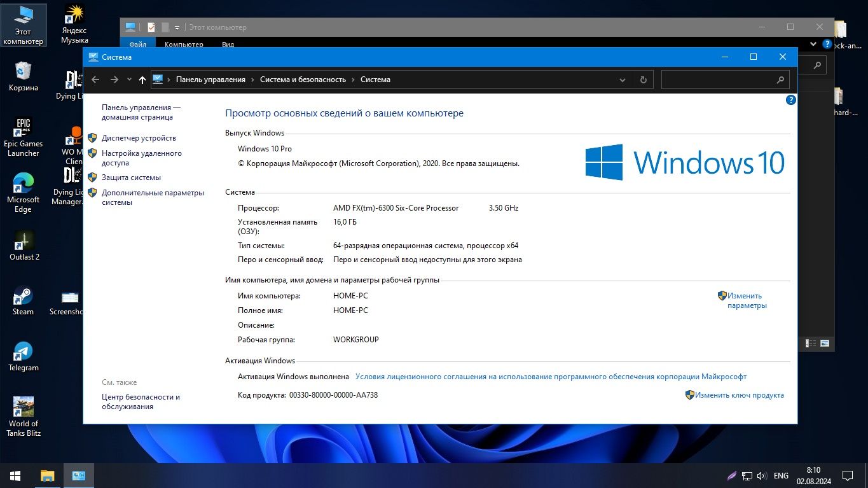Click the Система breadcrumb item

(x=375, y=80)
